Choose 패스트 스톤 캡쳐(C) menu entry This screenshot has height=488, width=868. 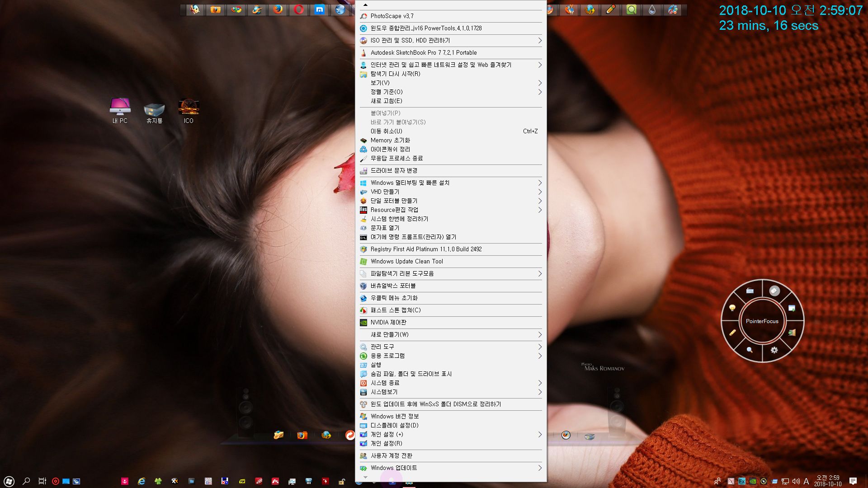pos(451,310)
